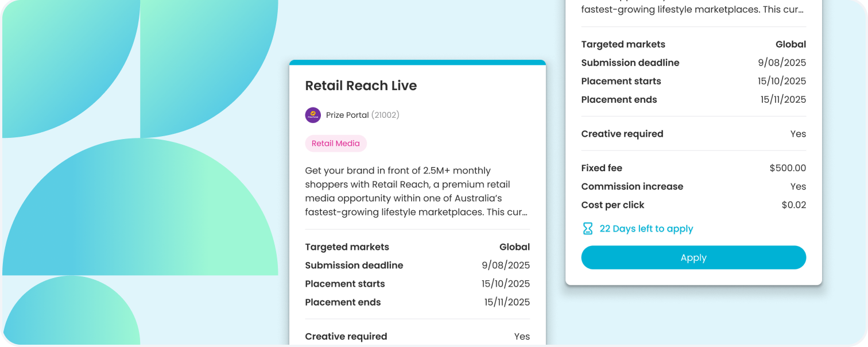Image resolution: width=868 pixels, height=347 pixels.
Task: Click Placement starts label under Retail Reach Live
Action: point(345,284)
